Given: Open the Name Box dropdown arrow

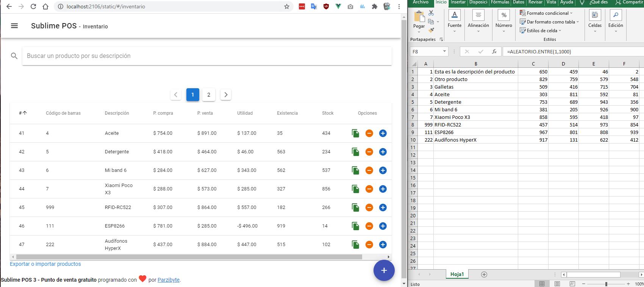Looking at the screenshot, I should [444, 51].
